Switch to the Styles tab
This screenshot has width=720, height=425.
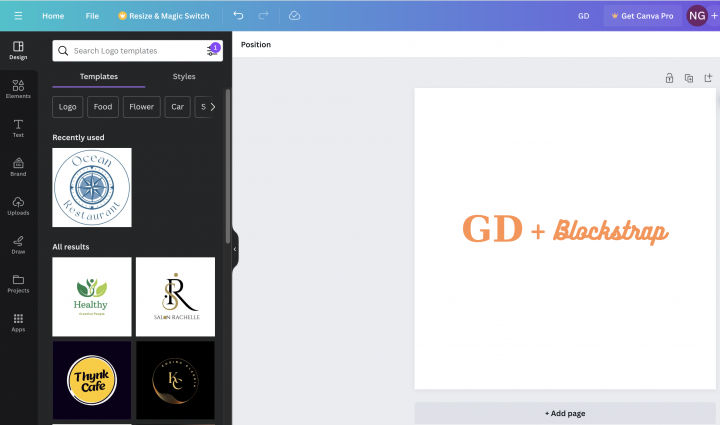click(x=184, y=77)
